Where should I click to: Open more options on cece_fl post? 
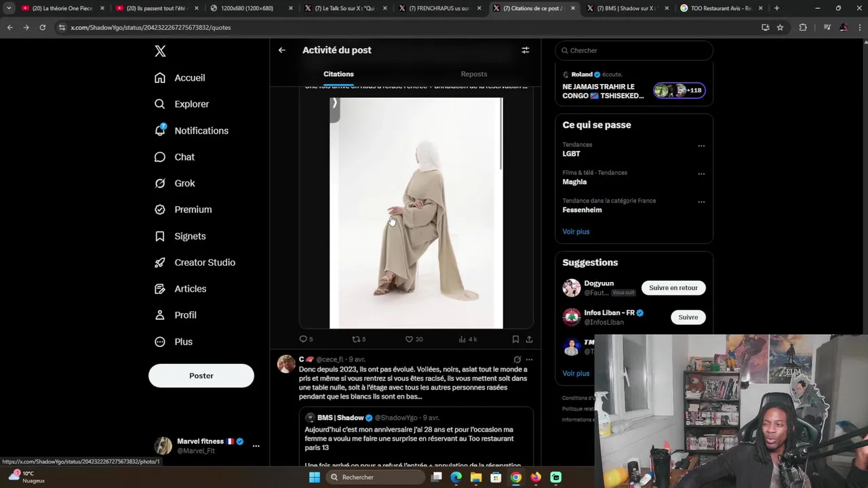(529, 360)
